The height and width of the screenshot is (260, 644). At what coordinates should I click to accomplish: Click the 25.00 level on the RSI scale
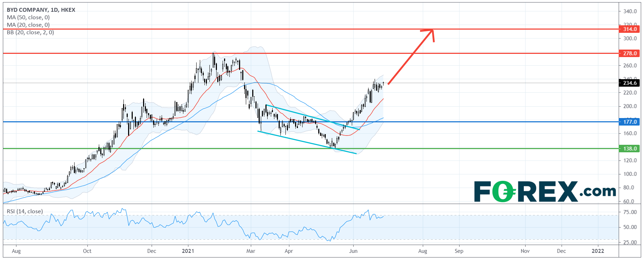630,243
